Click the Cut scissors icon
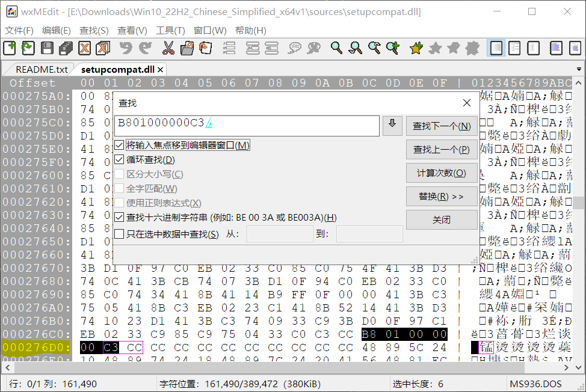This screenshot has height=392, width=586. tap(168, 48)
